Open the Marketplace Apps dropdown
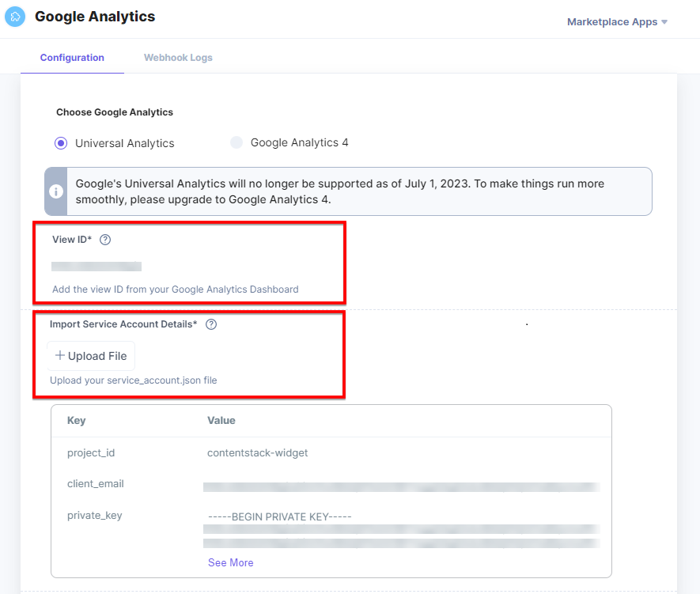Screen dimensions: 700x594 click(x=611, y=21)
